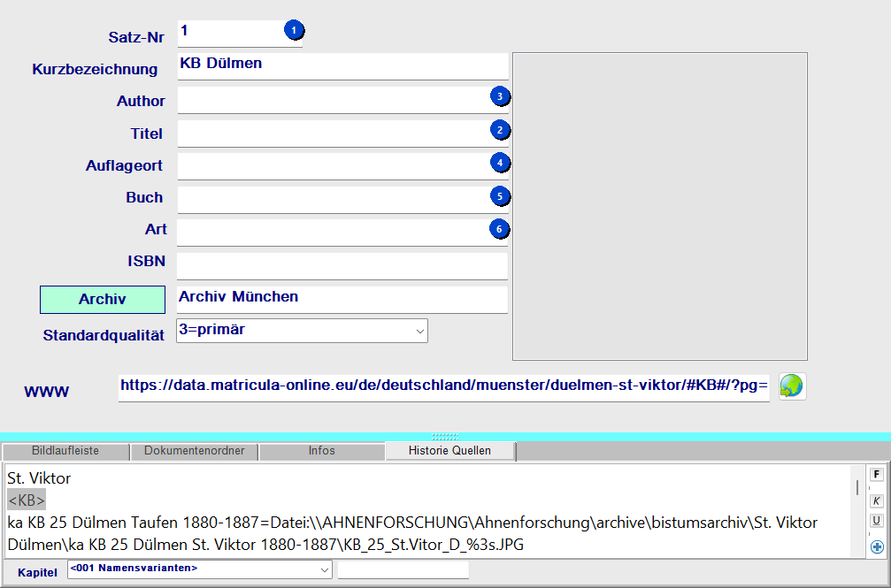Click the blue badge 4 in Auflageort field
Screen dimensions: 891x588
(x=500, y=163)
